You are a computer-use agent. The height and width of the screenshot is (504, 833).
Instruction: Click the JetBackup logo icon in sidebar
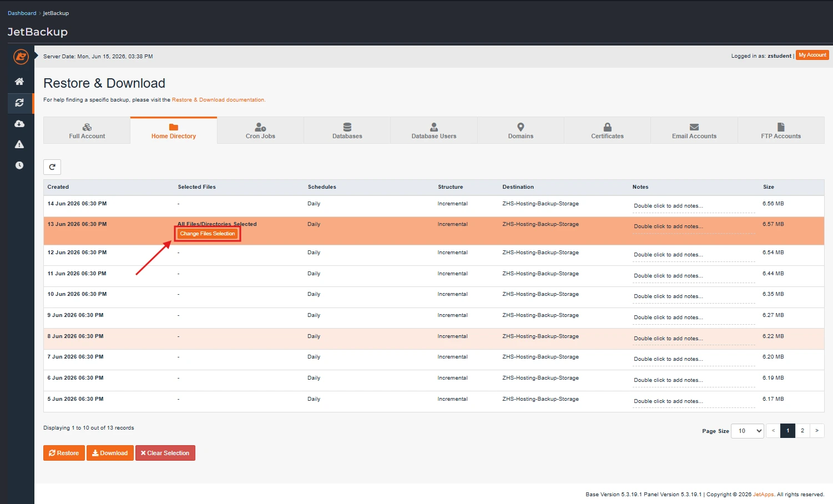pyautogui.click(x=21, y=57)
